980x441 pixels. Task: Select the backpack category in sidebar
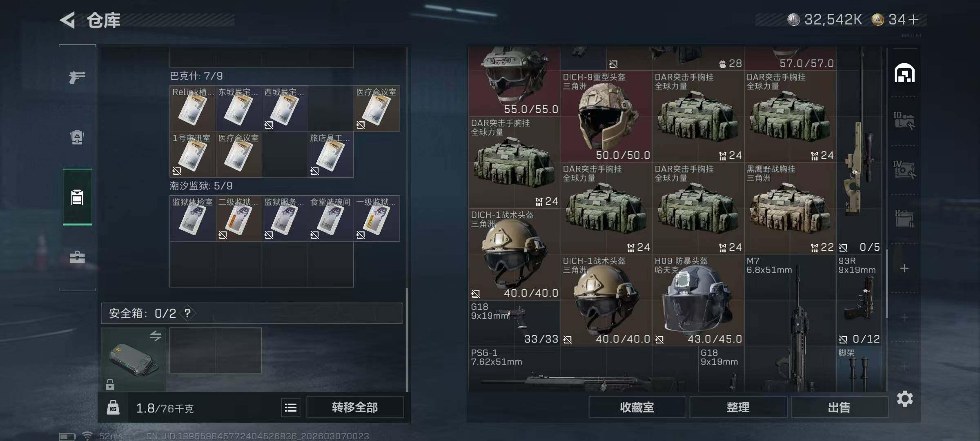(77, 137)
